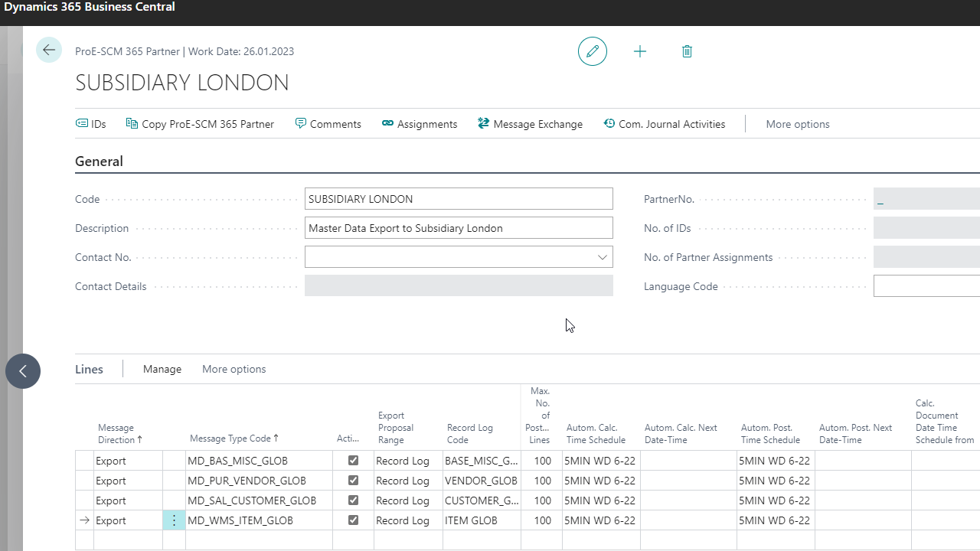Open the Contact No. dropdown arrow
Image resolution: width=980 pixels, height=551 pixels.
point(603,257)
